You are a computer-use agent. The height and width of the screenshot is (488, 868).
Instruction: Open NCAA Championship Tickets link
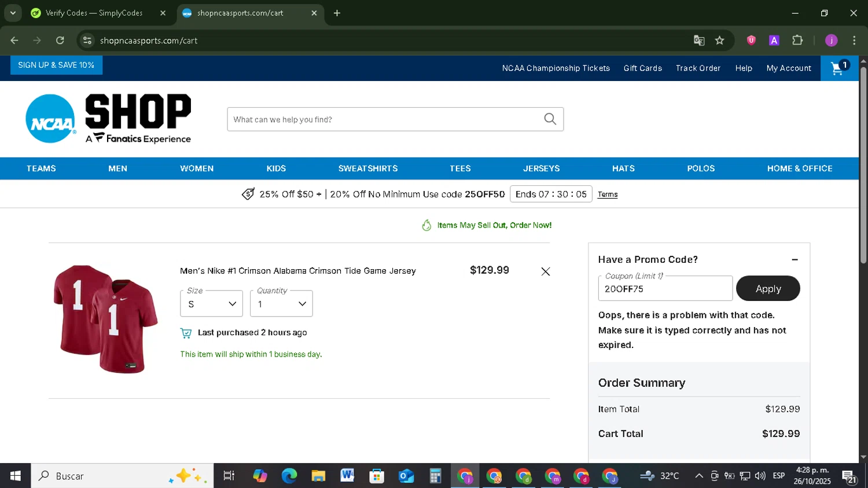556,68
